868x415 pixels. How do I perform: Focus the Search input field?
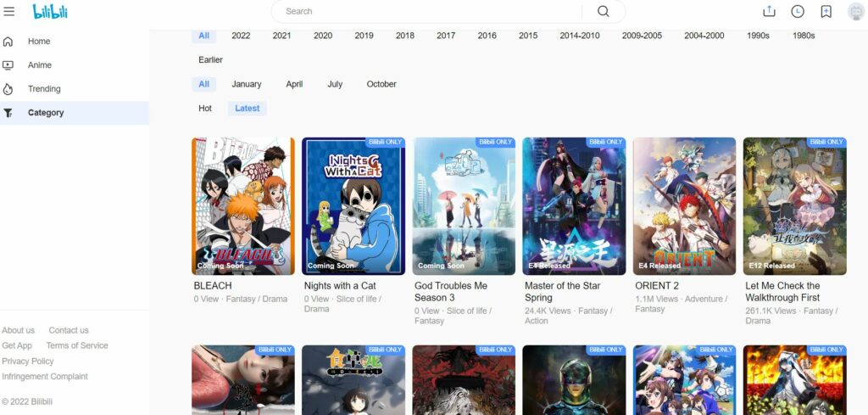coord(431,11)
